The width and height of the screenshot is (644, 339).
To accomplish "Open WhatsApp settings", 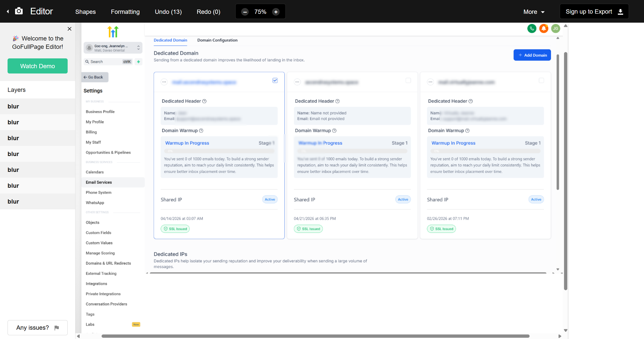I will pyautogui.click(x=95, y=203).
